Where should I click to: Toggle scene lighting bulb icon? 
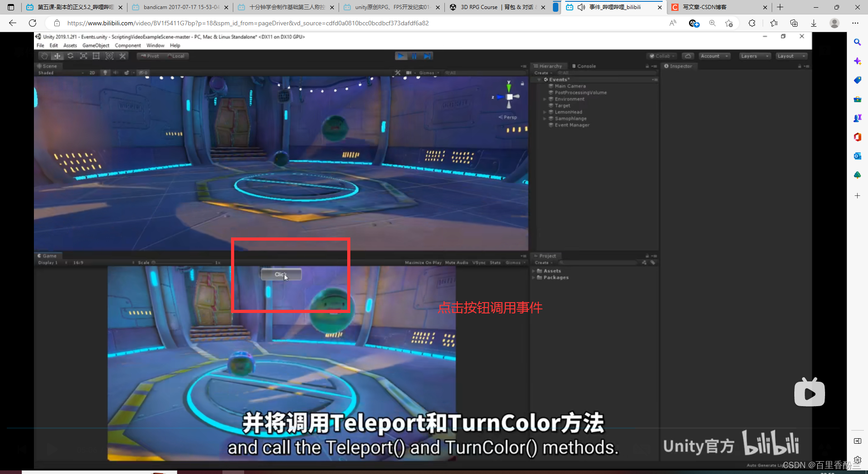tap(105, 72)
